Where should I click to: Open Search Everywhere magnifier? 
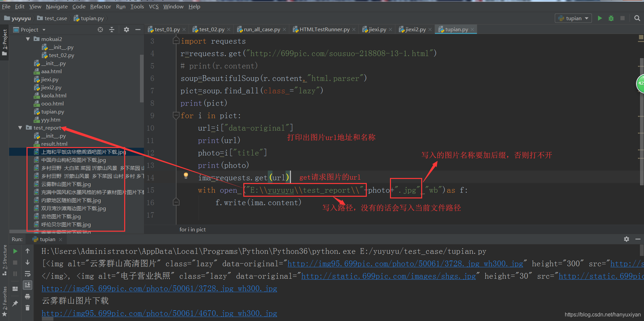point(637,18)
